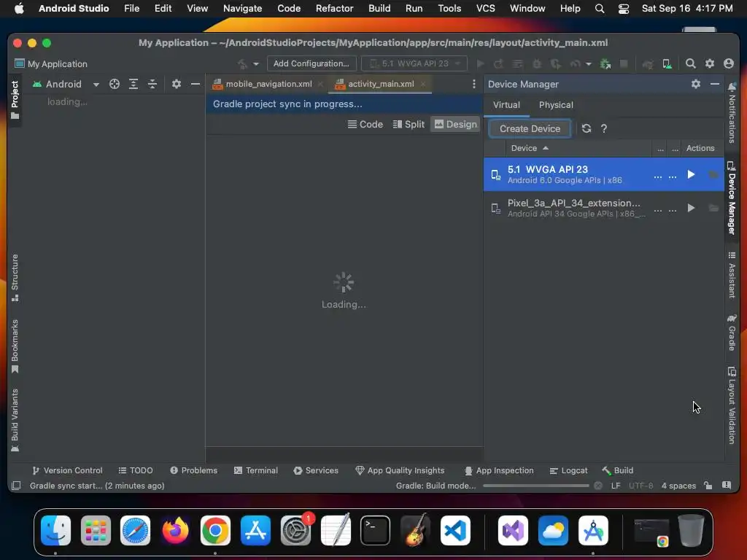Open dropdown arrow next to build hammer
The image size is (747, 560).
point(256,64)
